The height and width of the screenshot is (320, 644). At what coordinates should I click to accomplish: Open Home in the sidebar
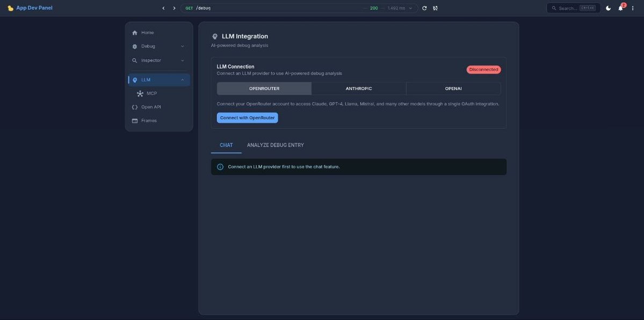coord(159,32)
